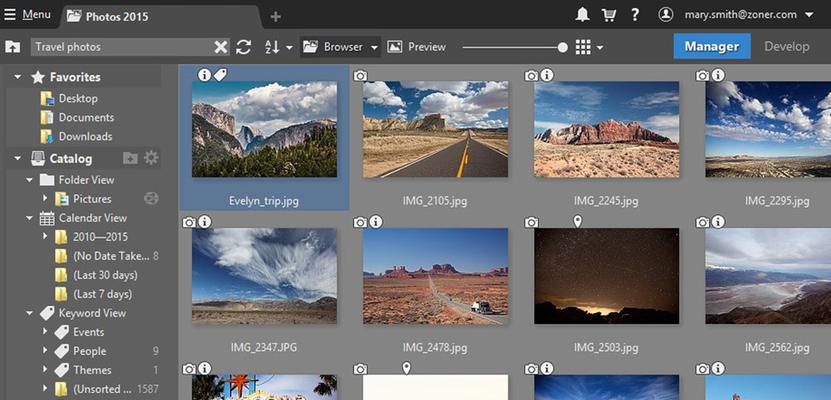Viewport: 831px width, 400px height.
Task: Select the IMG_2347.JPG cloud photo
Action: pyautogui.click(x=264, y=276)
